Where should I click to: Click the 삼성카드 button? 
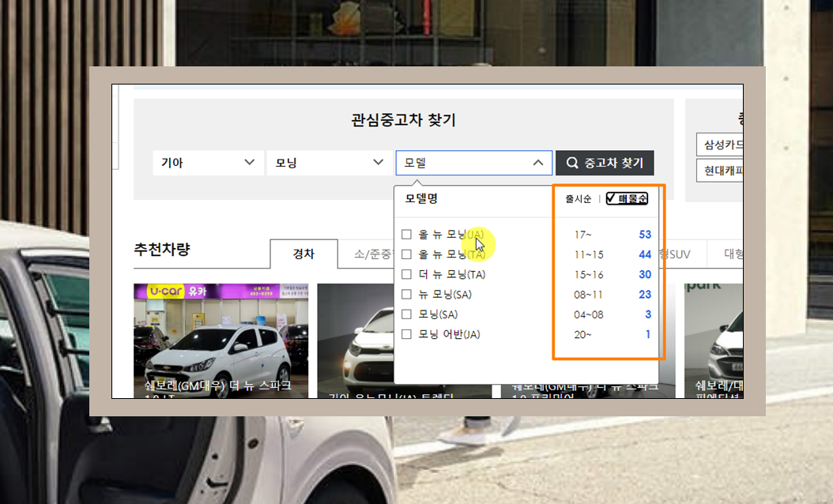[x=720, y=145]
